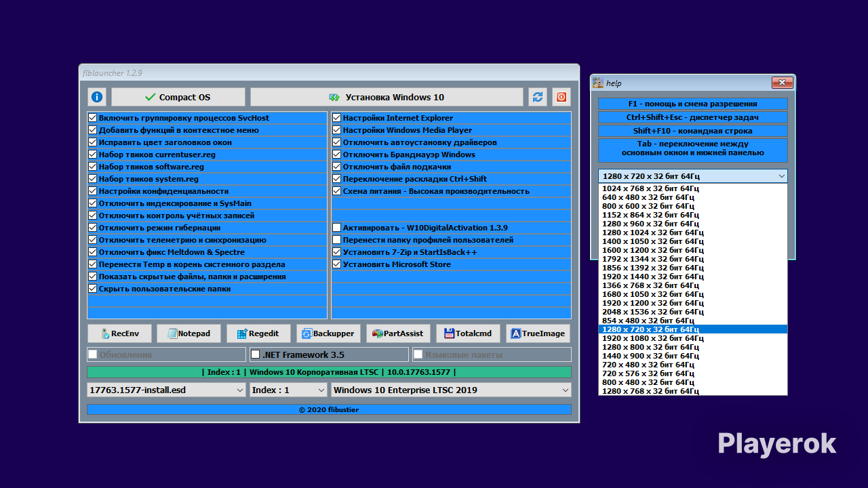This screenshot has height=488, width=868.
Task: Launch RecEnv recovery tool
Action: [x=119, y=333]
